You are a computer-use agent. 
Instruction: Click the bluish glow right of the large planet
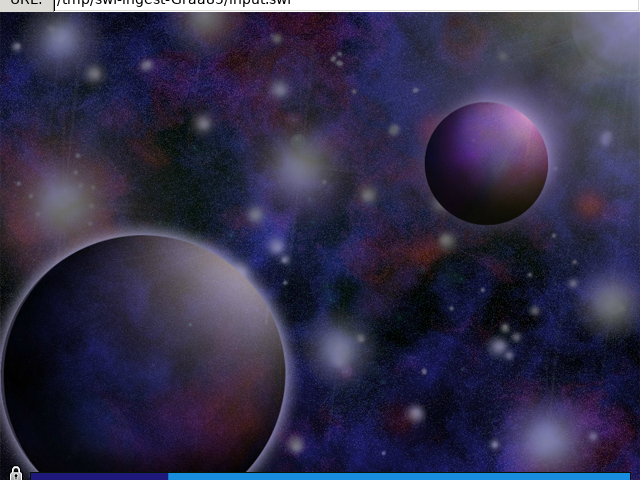tap(339, 351)
